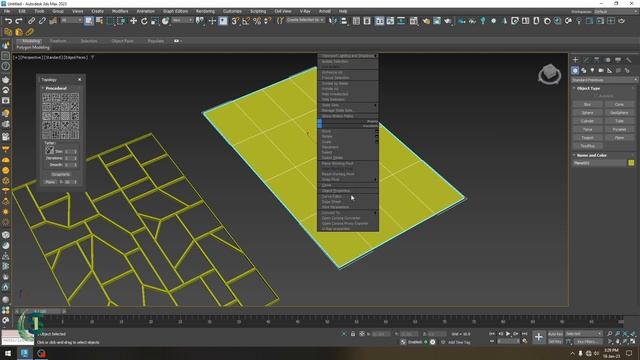Activate the Select and Scale tool

tap(155, 21)
